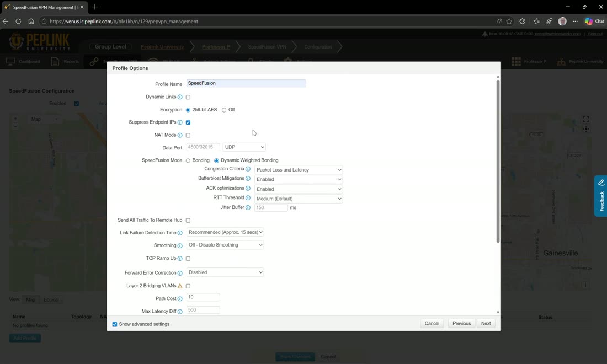
Task: Select encryption Off radio button
Action: [223, 110]
